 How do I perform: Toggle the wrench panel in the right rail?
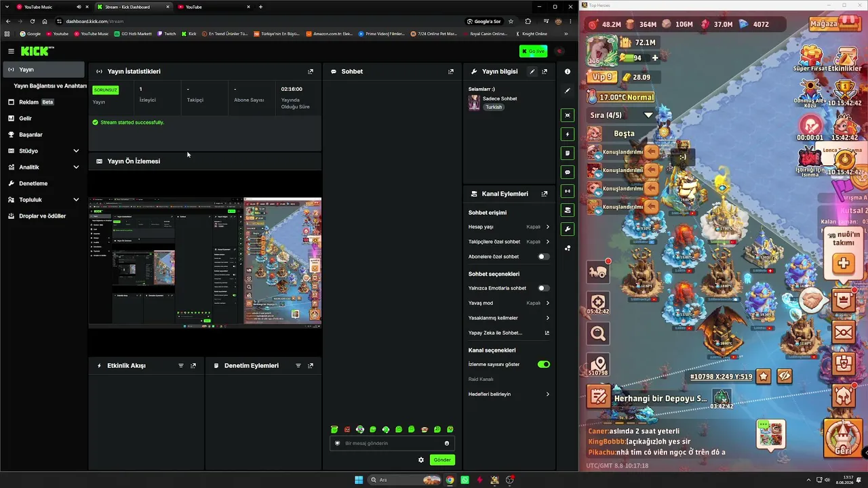pyautogui.click(x=568, y=229)
